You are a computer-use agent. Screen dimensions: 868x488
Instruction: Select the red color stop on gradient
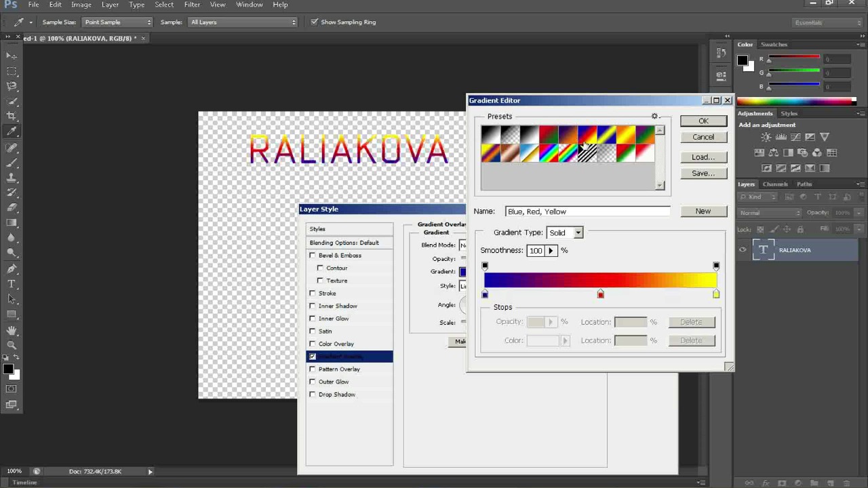click(600, 295)
